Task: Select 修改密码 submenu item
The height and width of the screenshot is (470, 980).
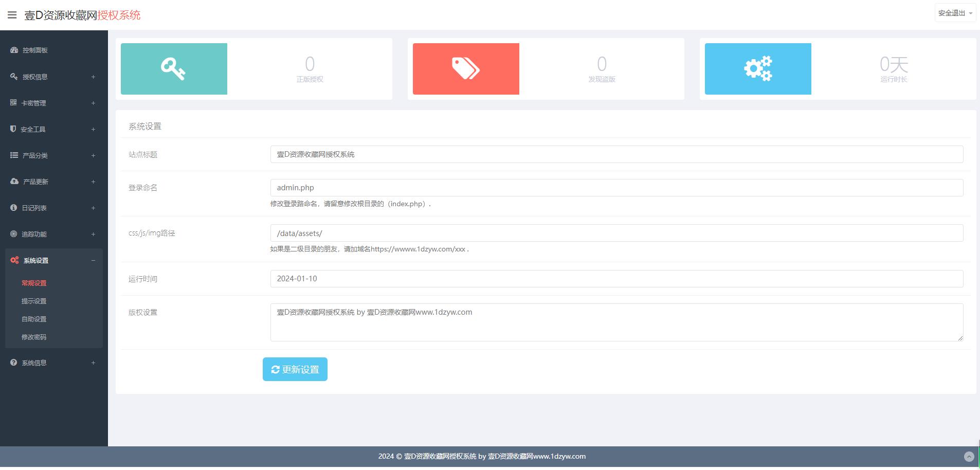Action: tap(34, 337)
